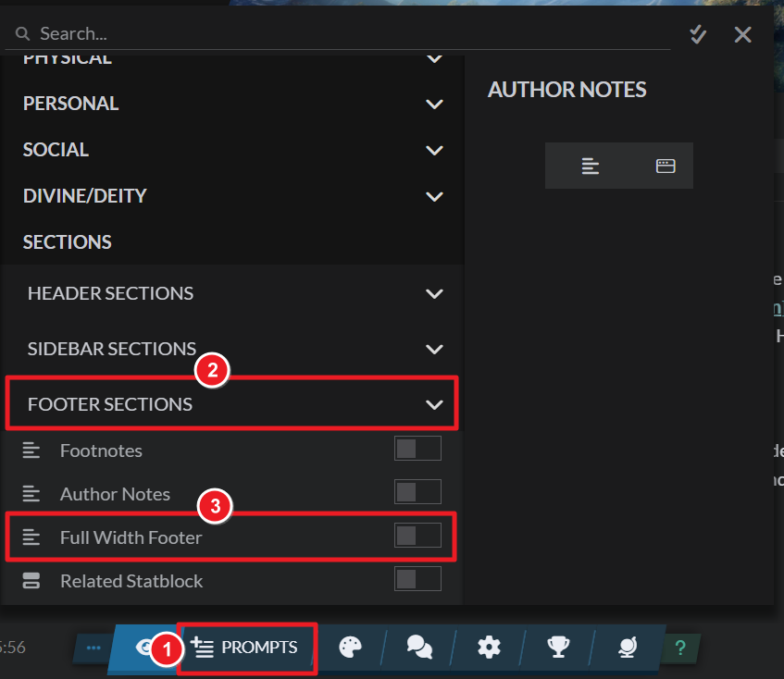Click the eye preview icon in toolbar
This screenshot has height=679, width=784.
(144, 648)
